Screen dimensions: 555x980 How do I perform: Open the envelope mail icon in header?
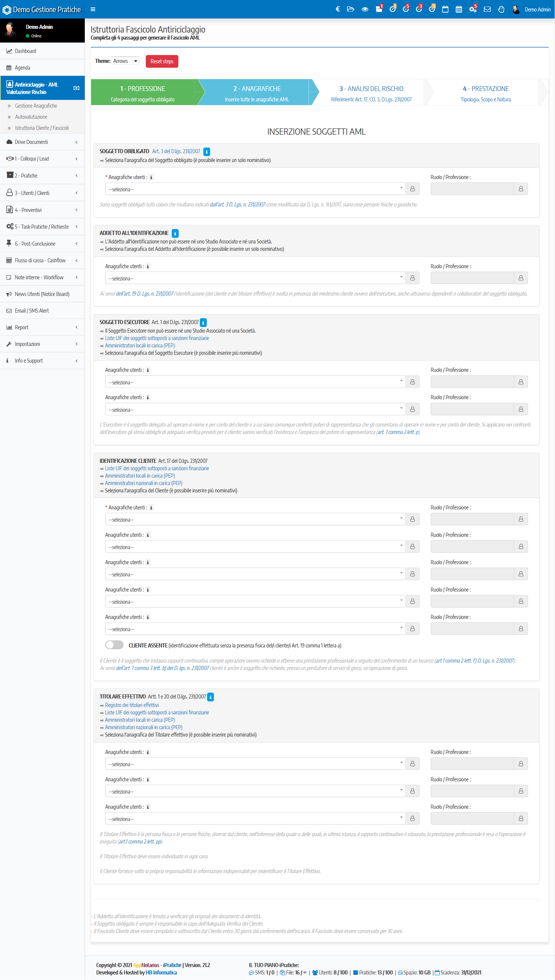point(487,9)
